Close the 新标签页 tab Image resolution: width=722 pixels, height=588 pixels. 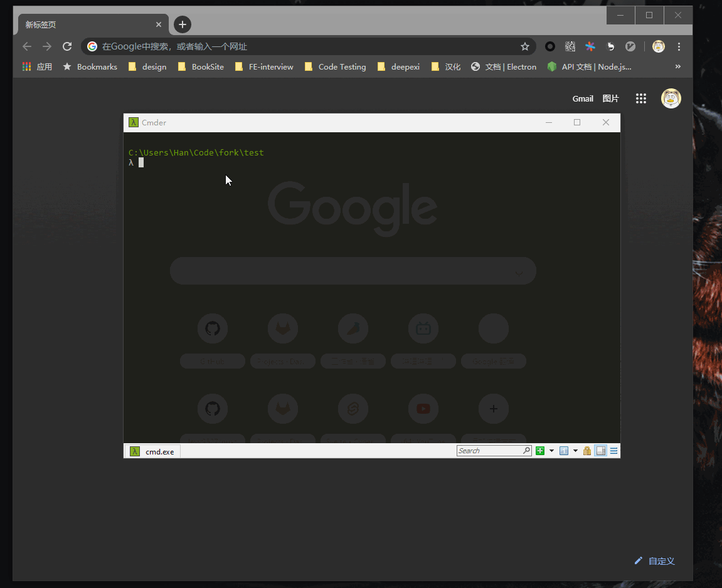159,24
